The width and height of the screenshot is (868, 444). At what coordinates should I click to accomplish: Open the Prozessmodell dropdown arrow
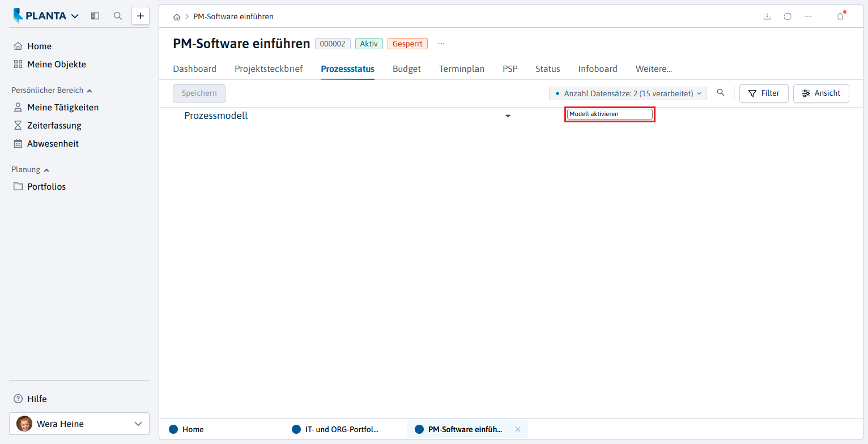[x=508, y=116]
